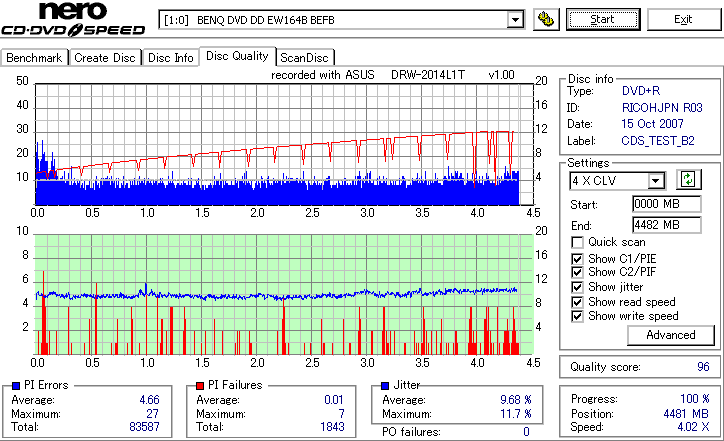Image resolution: width=724 pixels, height=441 pixels.
Task: Click the Position value 4481 MB
Action: (686, 413)
